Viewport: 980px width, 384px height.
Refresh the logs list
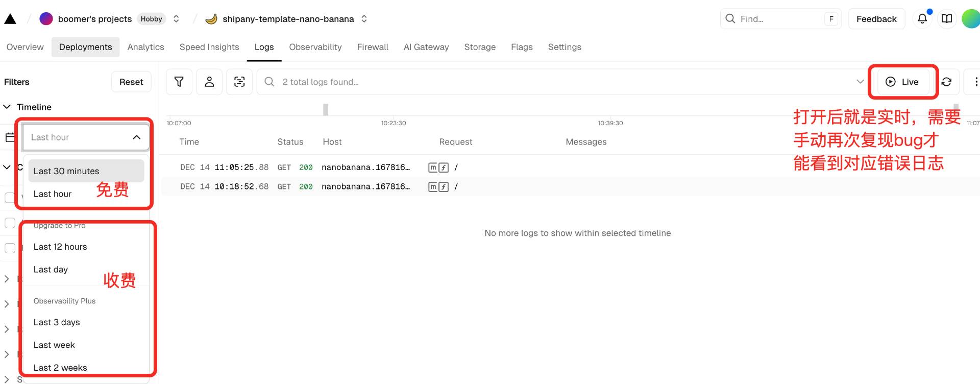946,82
